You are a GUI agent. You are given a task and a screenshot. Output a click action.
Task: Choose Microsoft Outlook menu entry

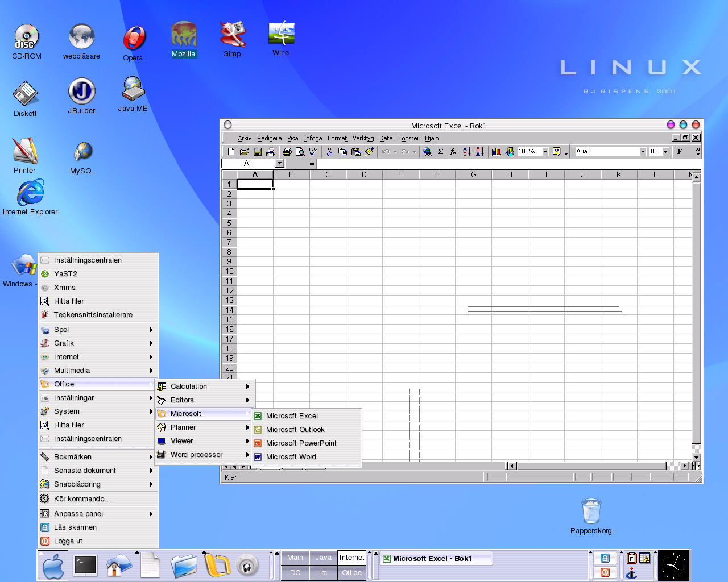[x=307, y=430]
